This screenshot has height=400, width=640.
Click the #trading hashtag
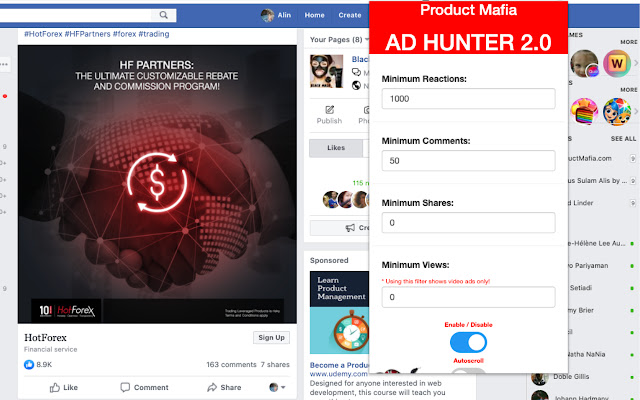tap(154, 34)
